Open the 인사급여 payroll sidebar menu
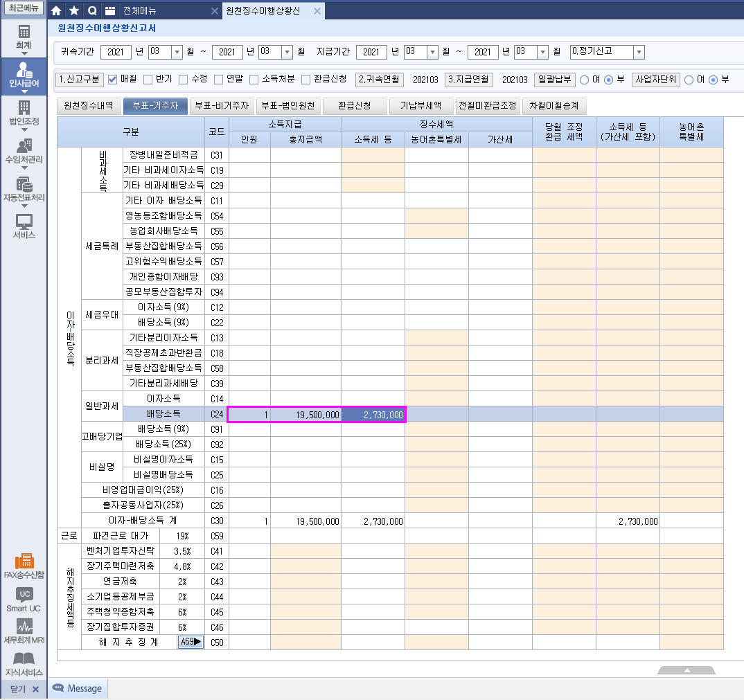 pyautogui.click(x=24, y=76)
